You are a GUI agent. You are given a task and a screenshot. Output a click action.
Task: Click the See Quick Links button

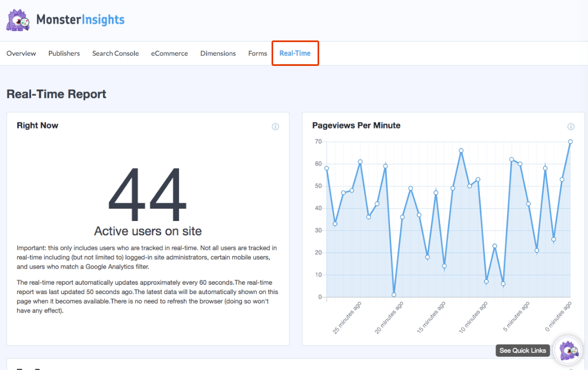[522, 350]
